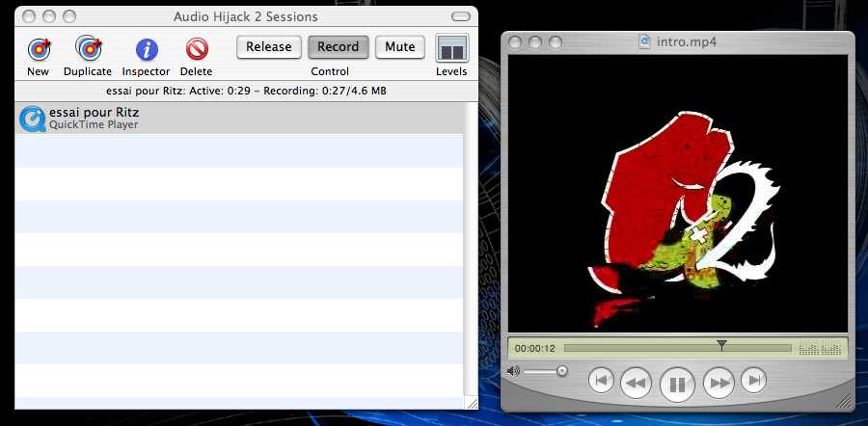
Task: Click the QuickTime volume slider knob
Action: (x=562, y=371)
